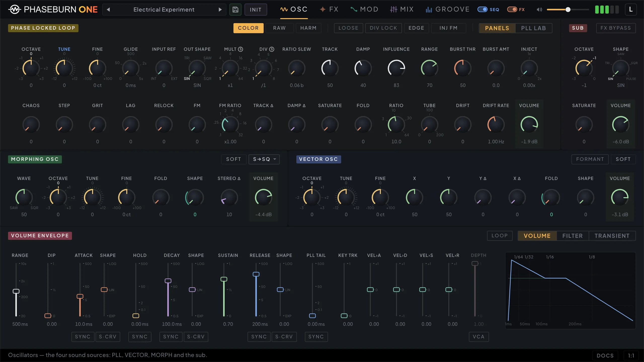Switch envelope view to TRANSIENT tab
This screenshot has width=644, height=362.
click(612, 236)
